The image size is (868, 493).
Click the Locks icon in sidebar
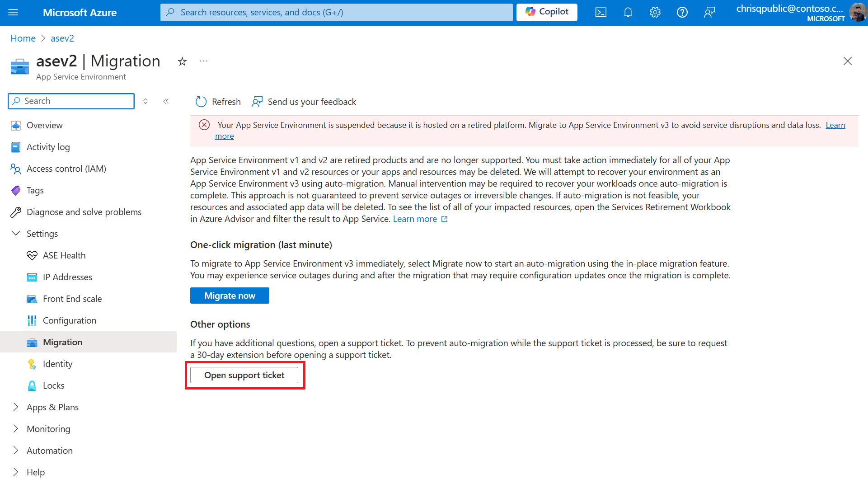click(x=32, y=385)
